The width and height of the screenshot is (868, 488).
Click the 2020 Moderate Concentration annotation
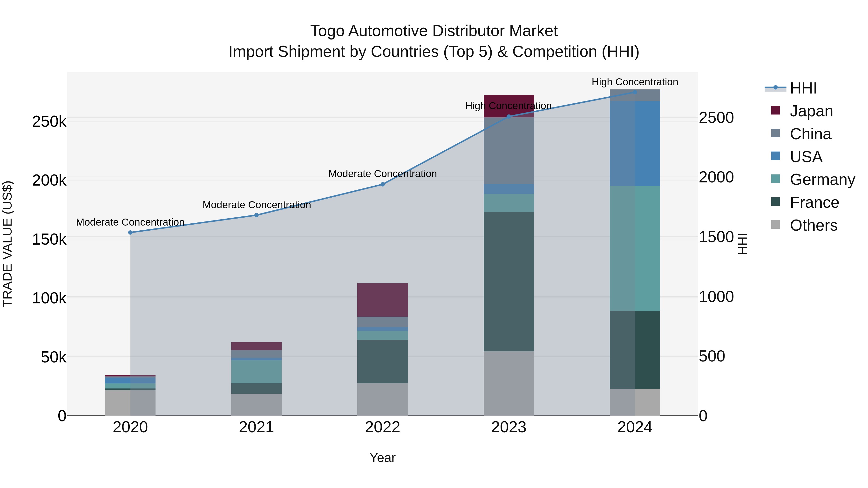coord(130,222)
